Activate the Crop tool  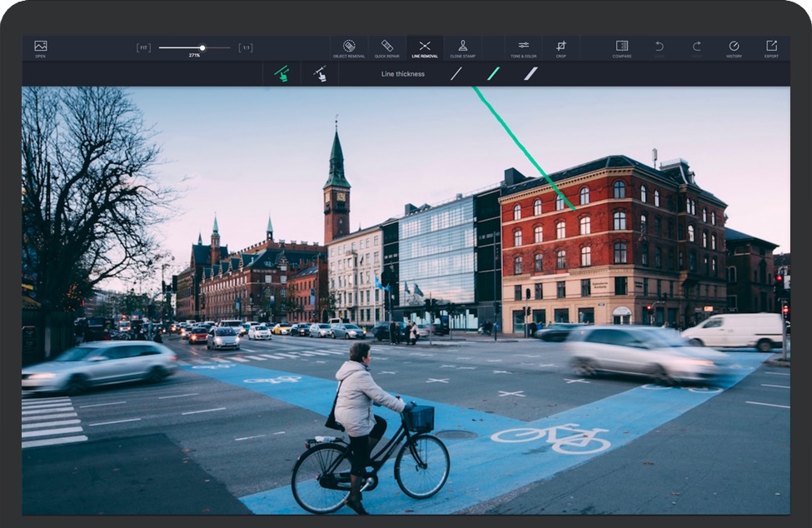pos(560,47)
